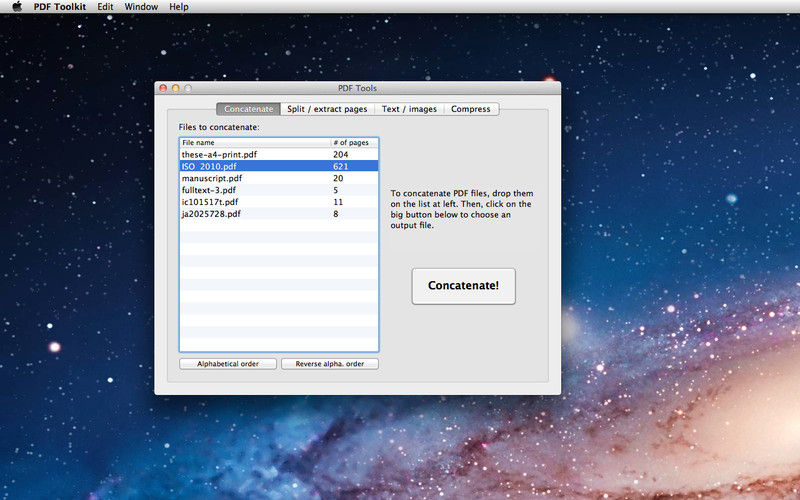Open the Window menu
This screenshot has width=800, height=500.
[141, 7]
